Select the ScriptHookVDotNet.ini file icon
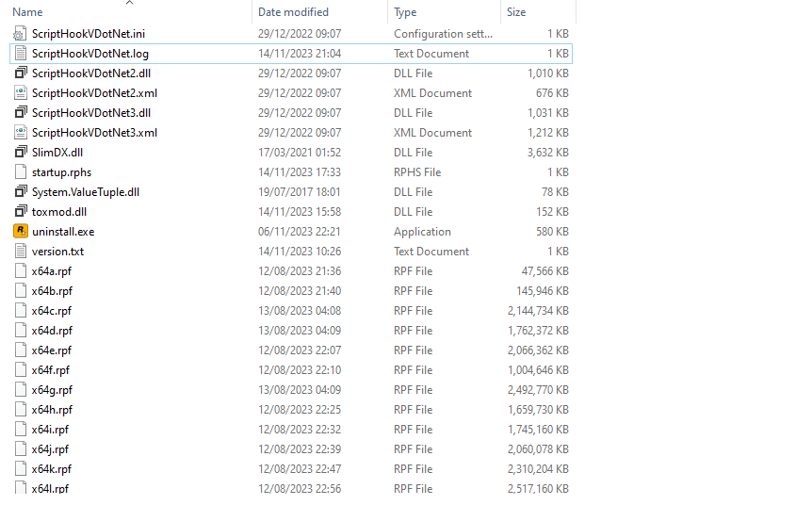Image resolution: width=812 pixels, height=505 pixels. (21, 34)
